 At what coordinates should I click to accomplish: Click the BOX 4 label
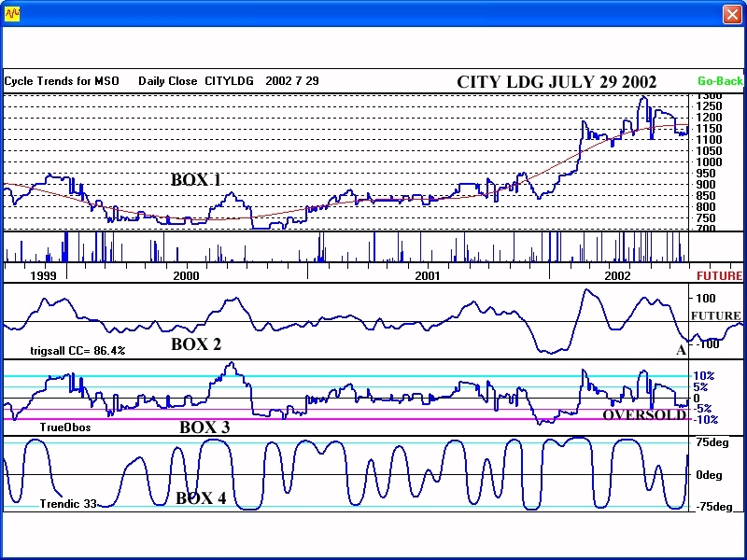coord(201,498)
